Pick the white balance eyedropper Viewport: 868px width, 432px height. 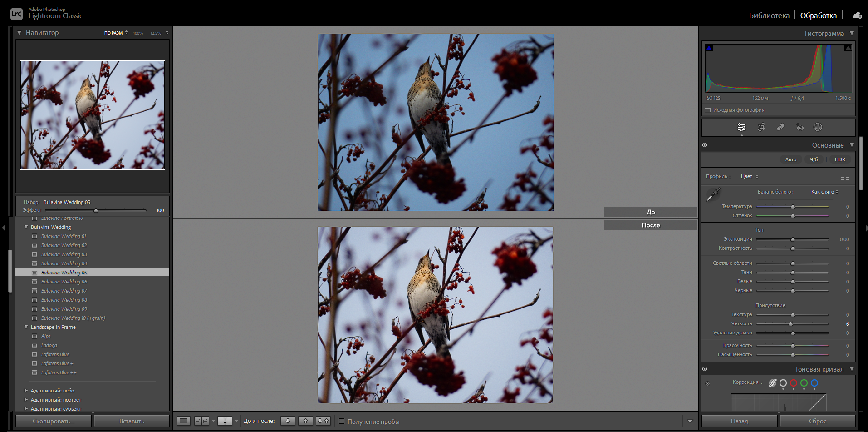tap(713, 195)
